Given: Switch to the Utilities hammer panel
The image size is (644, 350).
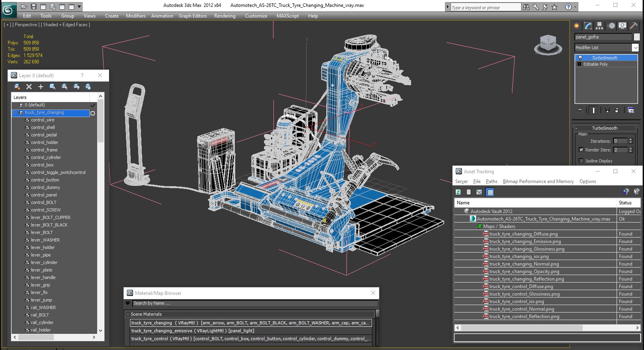Looking at the screenshot, I should (x=634, y=26).
